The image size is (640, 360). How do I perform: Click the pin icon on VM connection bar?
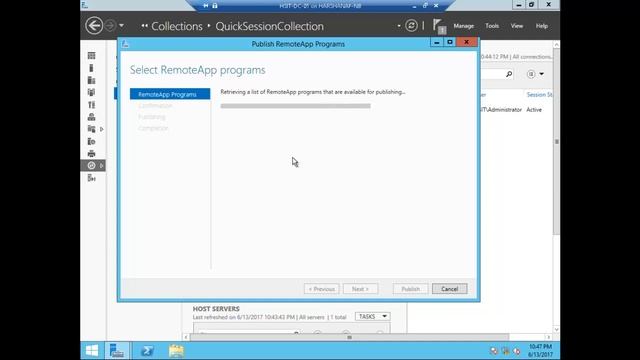tap(206, 6)
